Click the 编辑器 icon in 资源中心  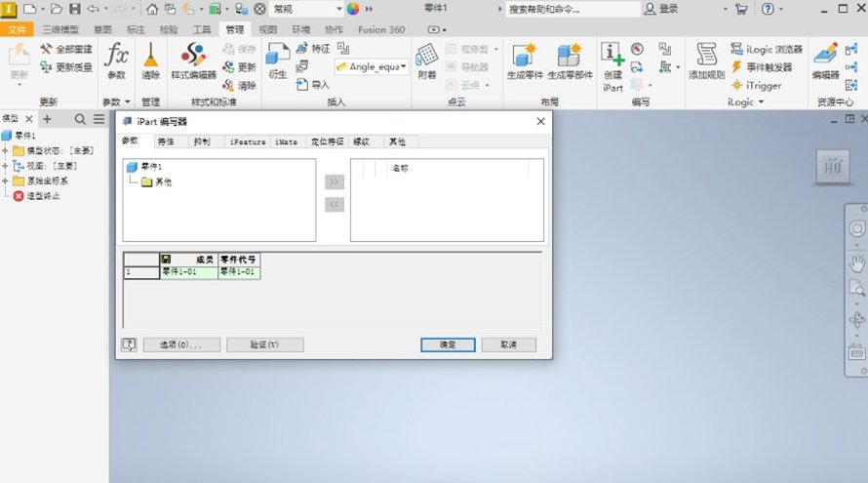(825, 60)
